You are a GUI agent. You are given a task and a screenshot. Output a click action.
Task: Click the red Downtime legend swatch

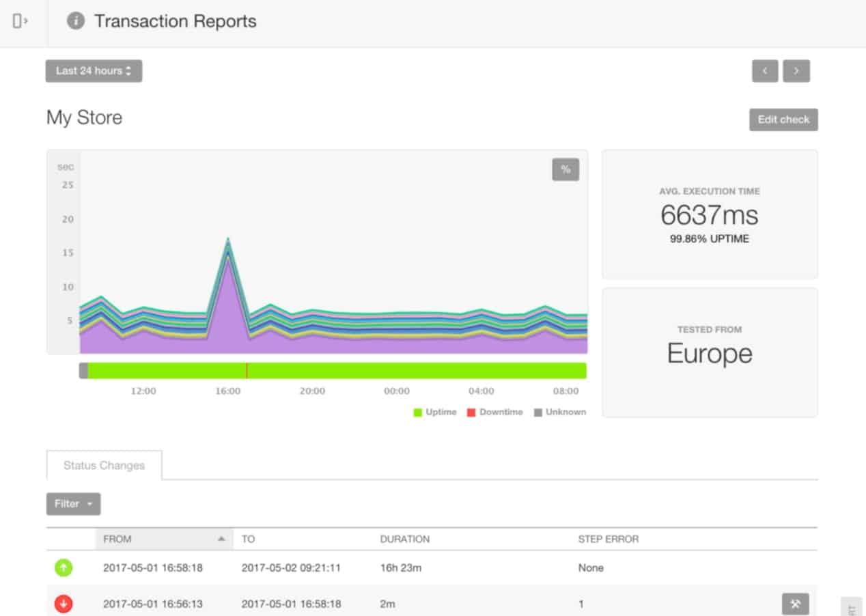(x=471, y=412)
